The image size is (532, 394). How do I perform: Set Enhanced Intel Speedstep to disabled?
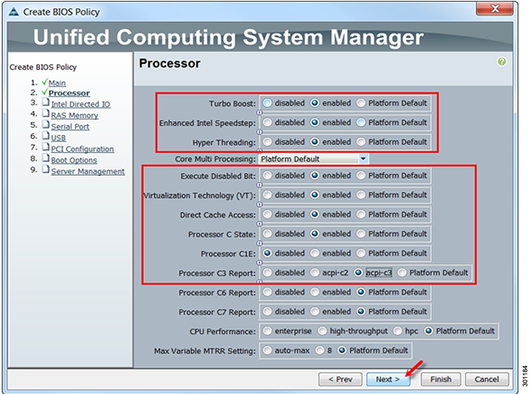pyautogui.click(x=268, y=122)
